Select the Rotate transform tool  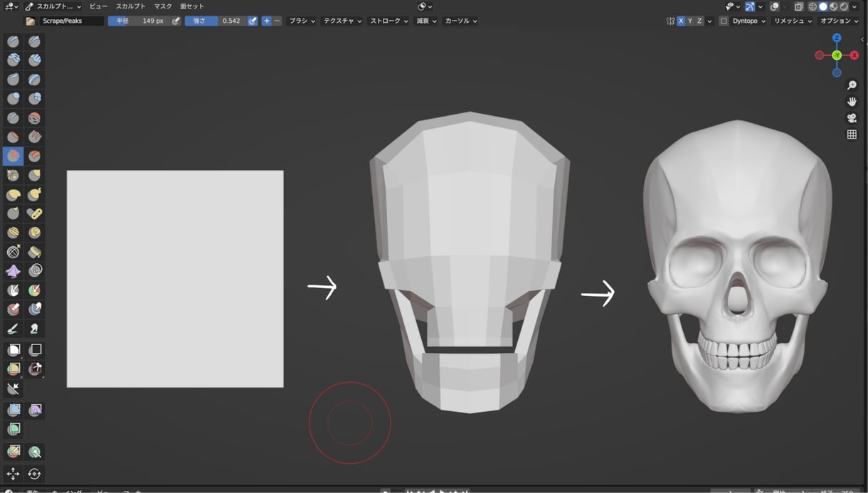click(35, 474)
